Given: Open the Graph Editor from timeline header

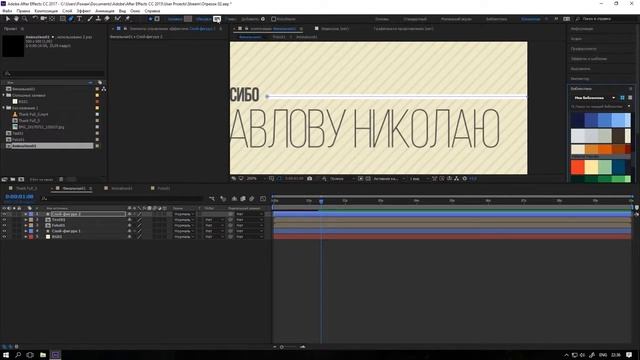Looking at the screenshot, I should click(263, 199).
